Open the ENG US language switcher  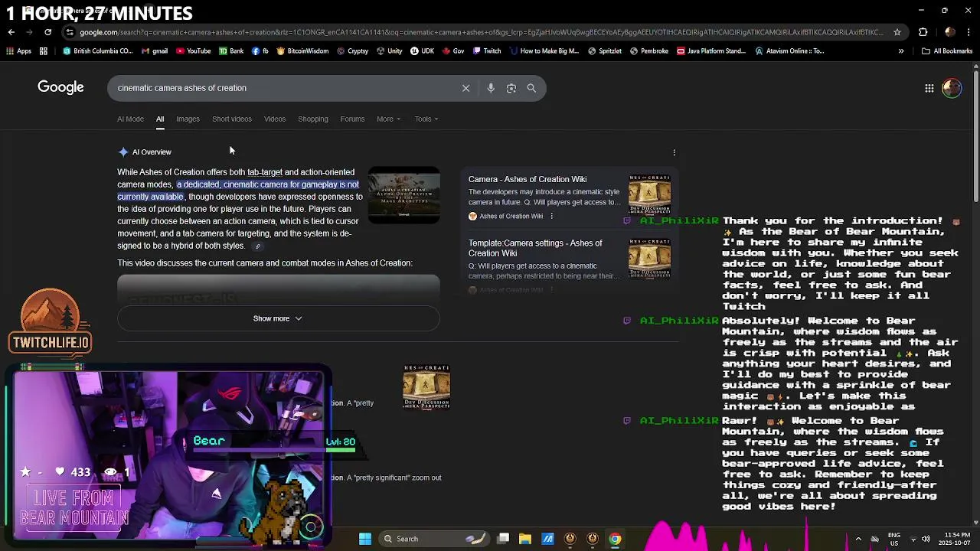click(x=894, y=539)
